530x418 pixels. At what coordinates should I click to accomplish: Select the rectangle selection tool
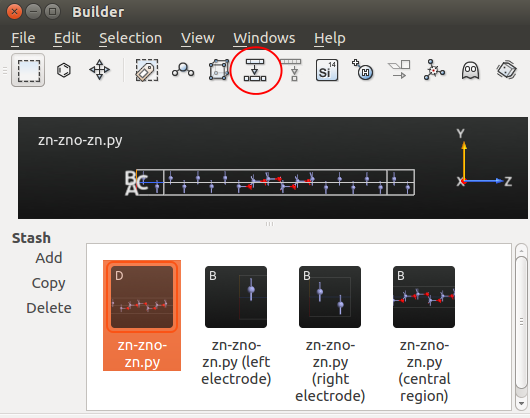[28, 70]
